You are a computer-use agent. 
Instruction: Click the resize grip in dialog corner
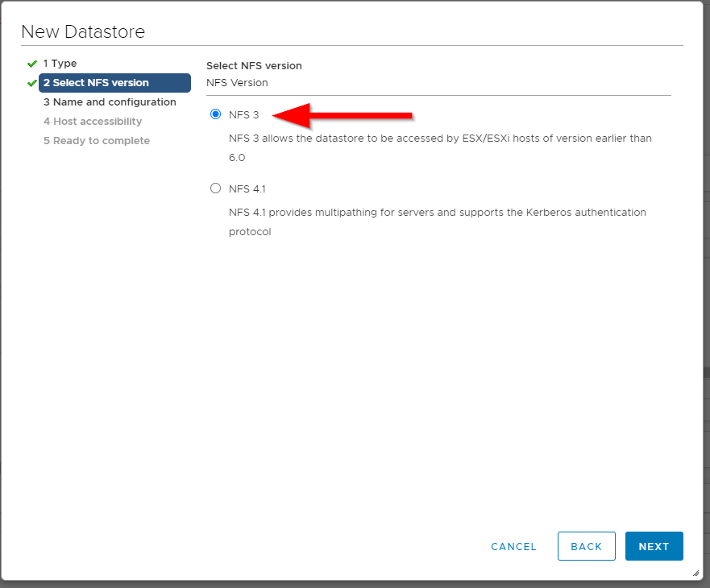click(695, 573)
